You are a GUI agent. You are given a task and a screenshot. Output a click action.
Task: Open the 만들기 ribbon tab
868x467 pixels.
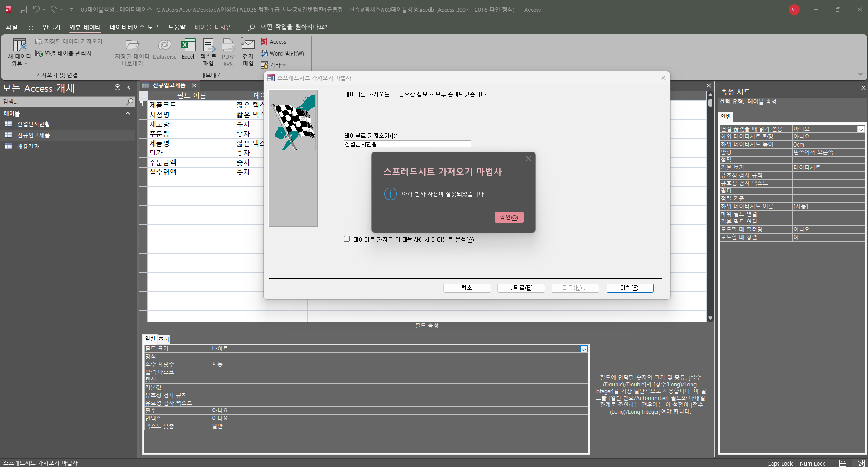click(x=51, y=27)
